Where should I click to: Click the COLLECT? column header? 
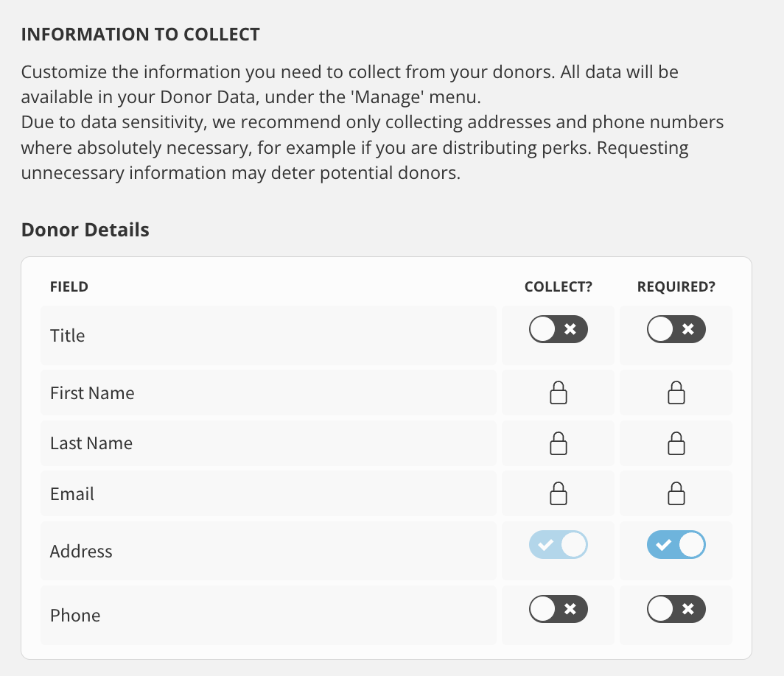(558, 286)
